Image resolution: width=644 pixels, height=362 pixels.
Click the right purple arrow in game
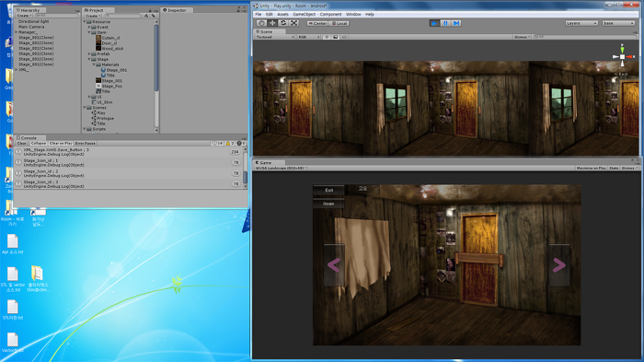(x=559, y=265)
